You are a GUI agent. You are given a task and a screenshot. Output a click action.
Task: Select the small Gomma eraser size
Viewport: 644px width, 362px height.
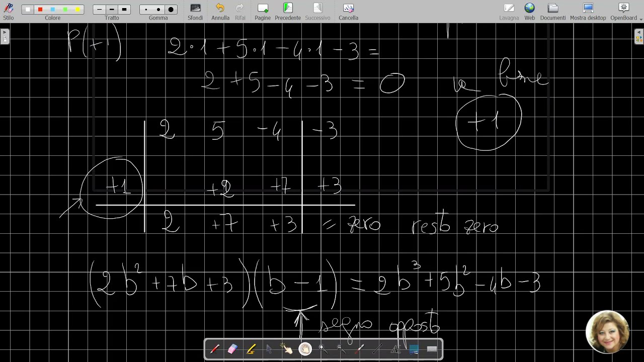146,10
